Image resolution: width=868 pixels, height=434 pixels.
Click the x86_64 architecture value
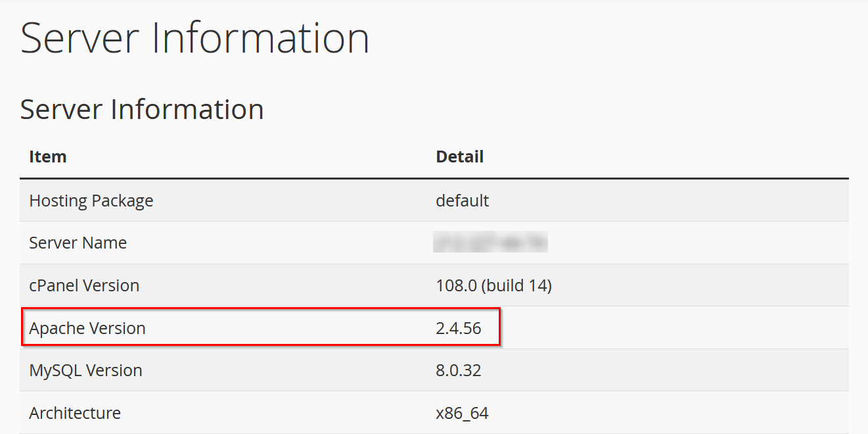(462, 413)
